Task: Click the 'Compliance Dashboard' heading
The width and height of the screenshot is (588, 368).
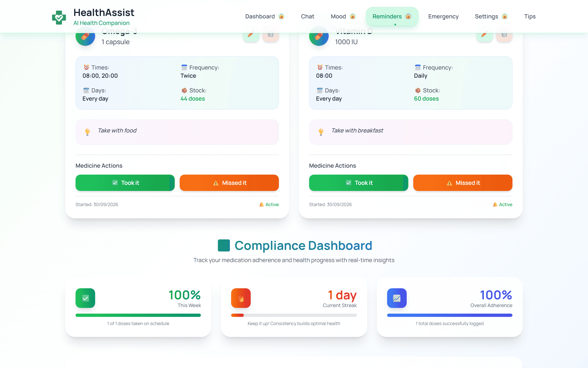Action: click(x=303, y=245)
